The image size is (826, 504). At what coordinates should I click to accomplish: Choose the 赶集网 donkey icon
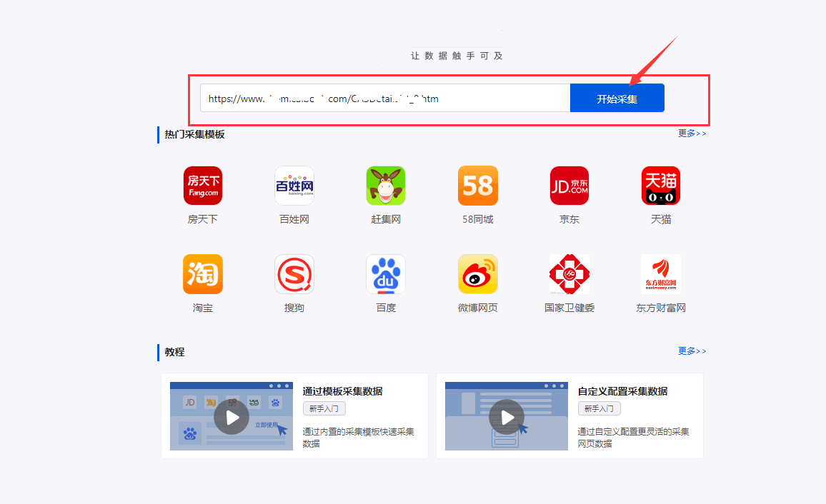[x=386, y=186]
